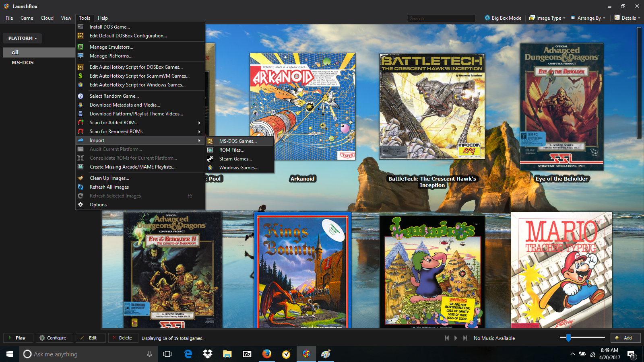Click the Manage Platforms monitor icon

(x=80, y=56)
